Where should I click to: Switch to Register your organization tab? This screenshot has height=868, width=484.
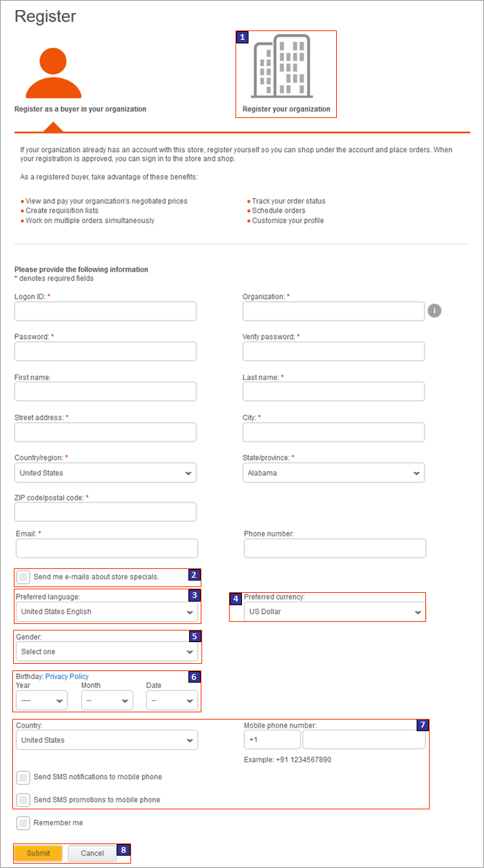point(285,72)
